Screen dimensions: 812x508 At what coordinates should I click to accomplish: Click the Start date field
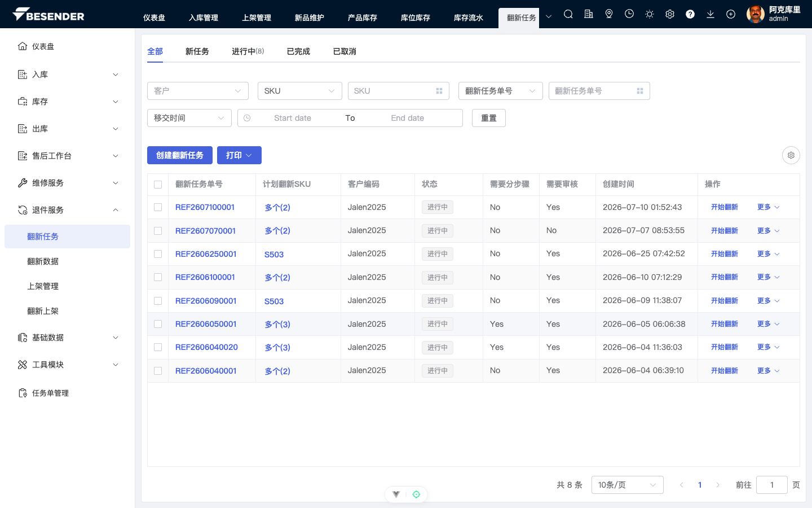[293, 118]
